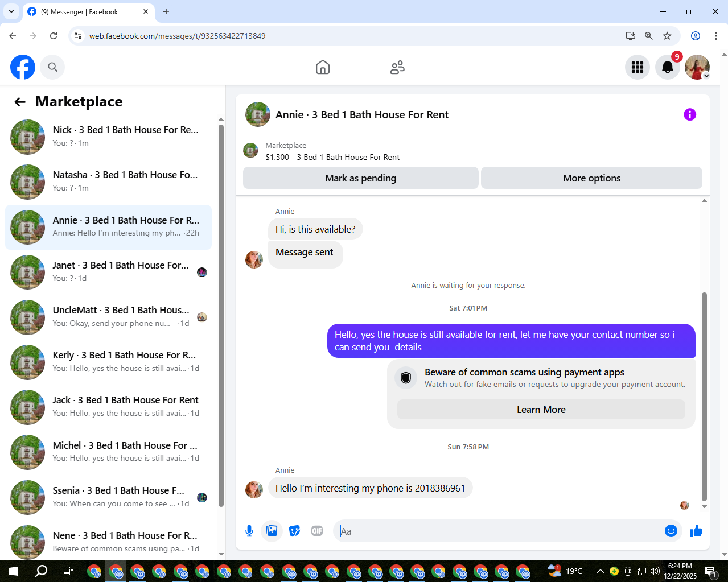
Task: Click the Facebook logo icon
Action: (x=23, y=67)
